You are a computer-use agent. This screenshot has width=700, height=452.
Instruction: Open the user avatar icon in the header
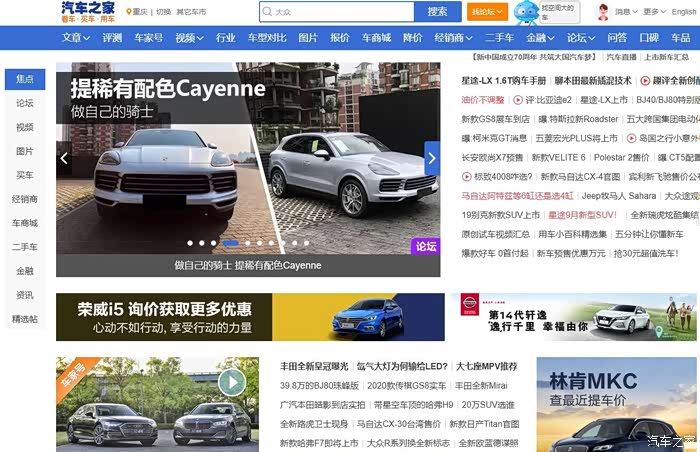coord(603,12)
